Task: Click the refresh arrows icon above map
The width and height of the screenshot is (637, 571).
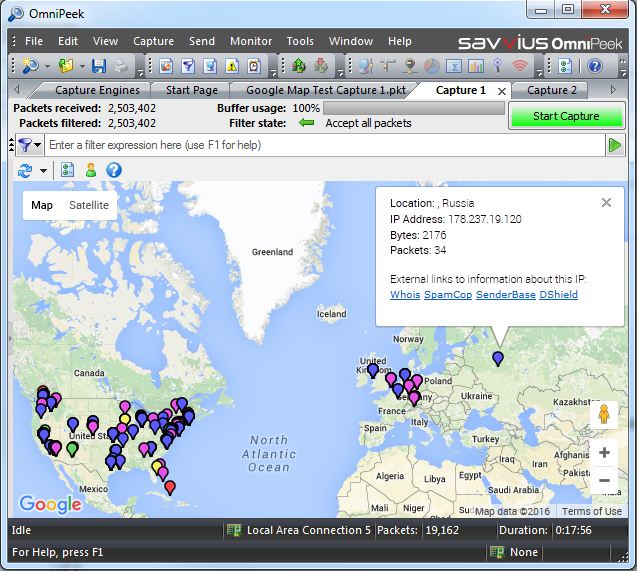Action: click(25, 171)
